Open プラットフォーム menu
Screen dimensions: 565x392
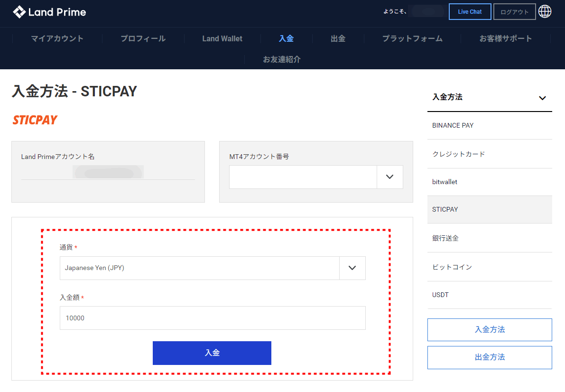412,38
